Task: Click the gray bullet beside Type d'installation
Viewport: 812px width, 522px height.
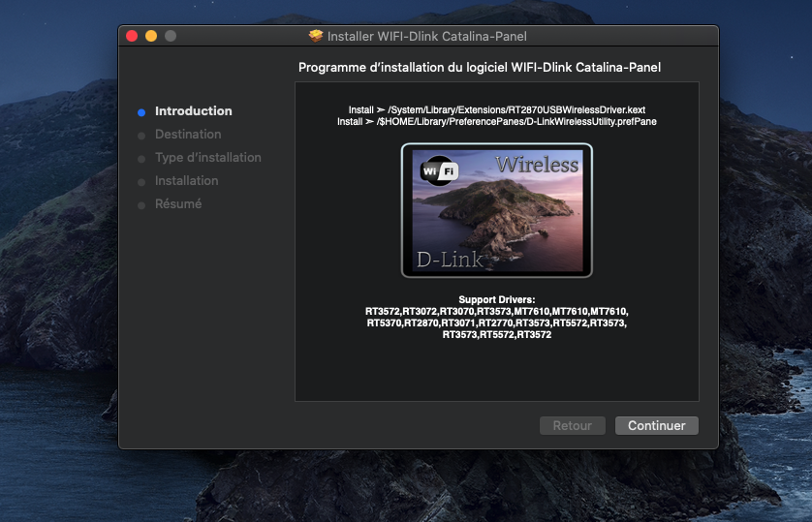Action: [x=141, y=159]
